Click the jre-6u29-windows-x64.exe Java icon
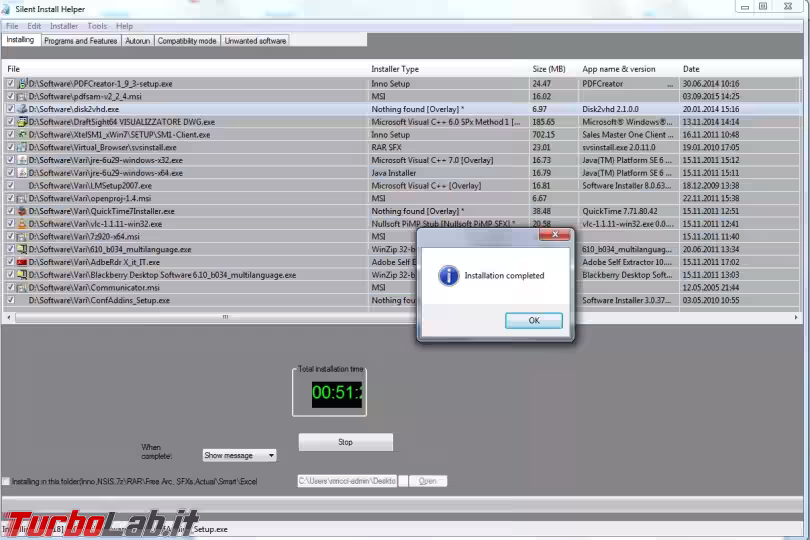The height and width of the screenshot is (540, 810). (x=22, y=173)
